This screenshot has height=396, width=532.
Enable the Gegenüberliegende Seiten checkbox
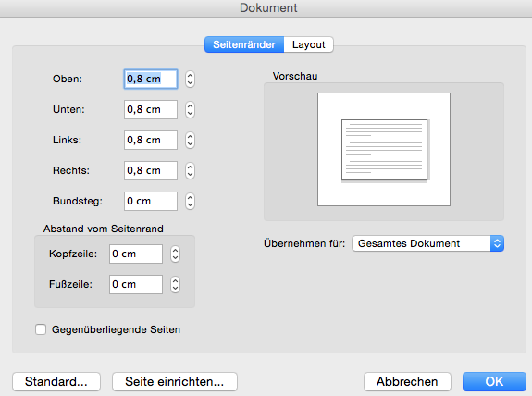[41, 329]
